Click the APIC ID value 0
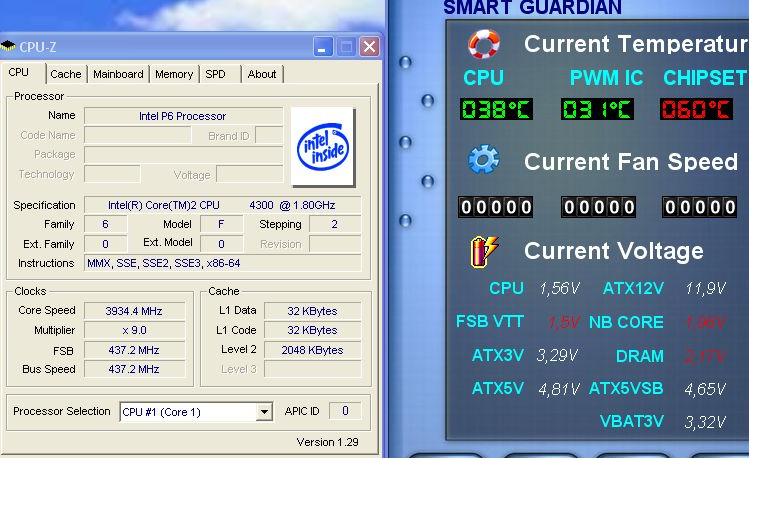776x531 pixels. pos(345,411)
